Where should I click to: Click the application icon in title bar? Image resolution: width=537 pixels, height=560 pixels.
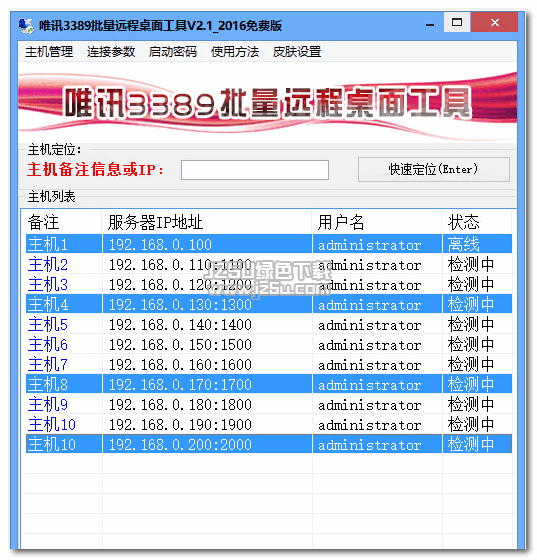pos(26,26)
